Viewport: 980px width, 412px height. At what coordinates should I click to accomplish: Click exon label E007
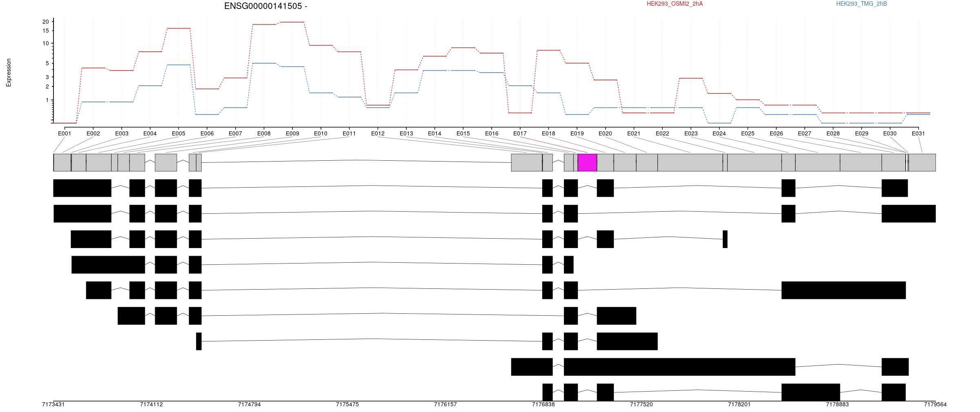235,133
